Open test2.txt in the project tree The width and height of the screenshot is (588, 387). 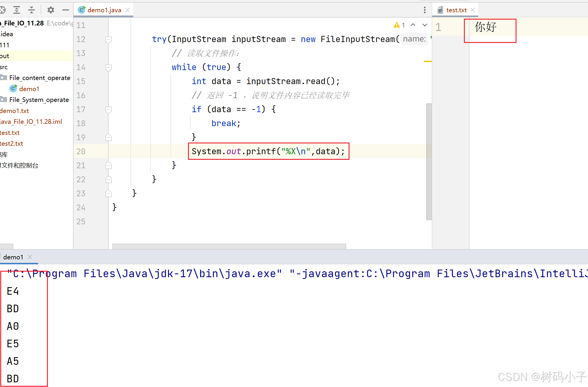click(12, 144)
